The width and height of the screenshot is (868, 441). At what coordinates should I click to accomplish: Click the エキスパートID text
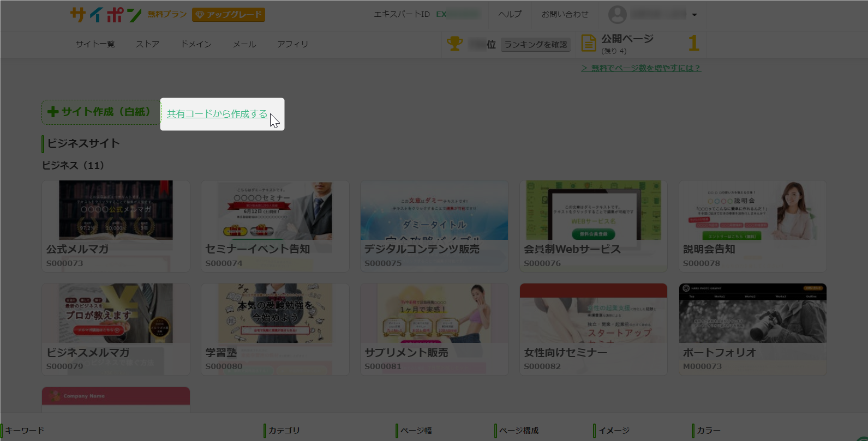[x=402, y=14]
